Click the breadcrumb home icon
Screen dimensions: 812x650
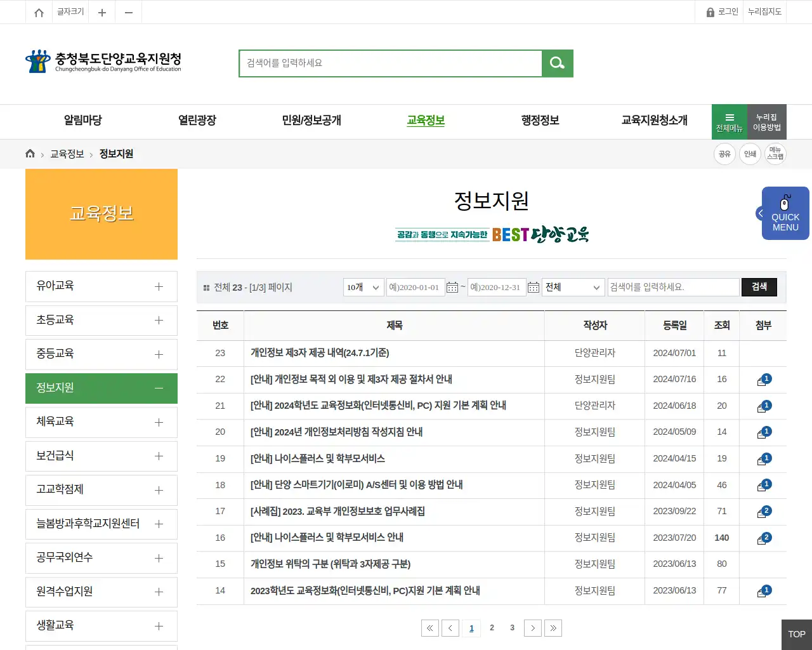[x=30, y=154]
